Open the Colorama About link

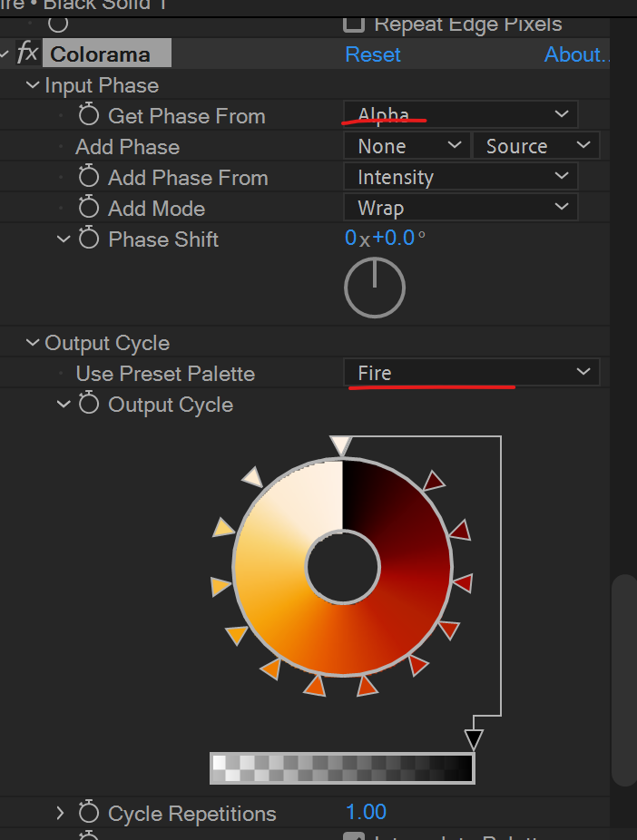coord(575,54)
